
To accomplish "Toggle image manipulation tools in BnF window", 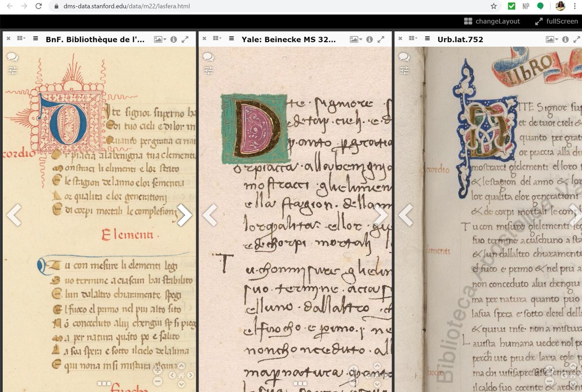I will click(x=12, y=71).
